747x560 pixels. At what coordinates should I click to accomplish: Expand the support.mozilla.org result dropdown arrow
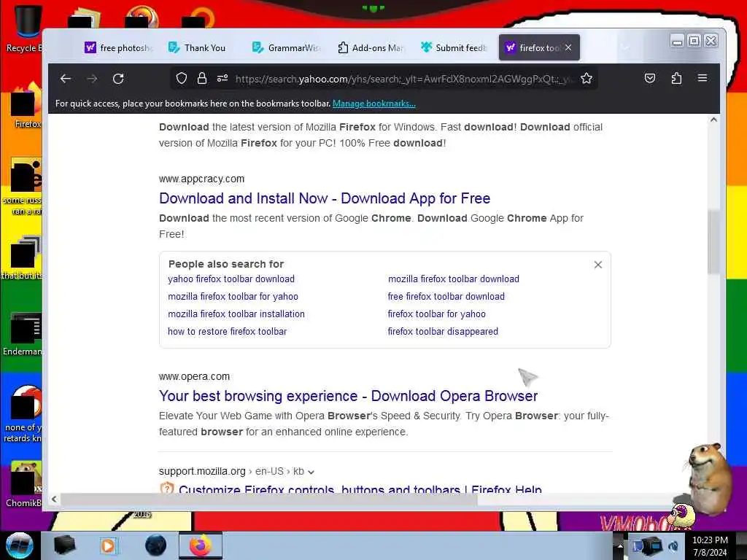tap(311, 472)
